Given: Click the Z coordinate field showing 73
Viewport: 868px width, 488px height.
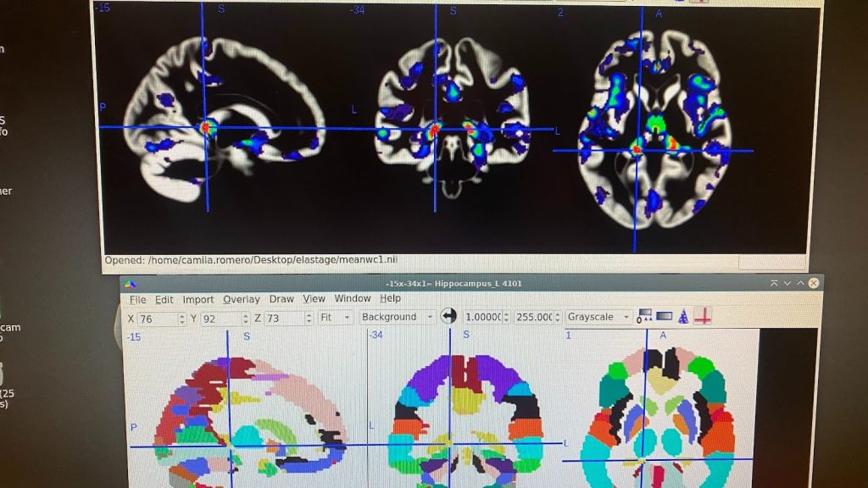Looking at the screenshot, I should click(283, 319).
